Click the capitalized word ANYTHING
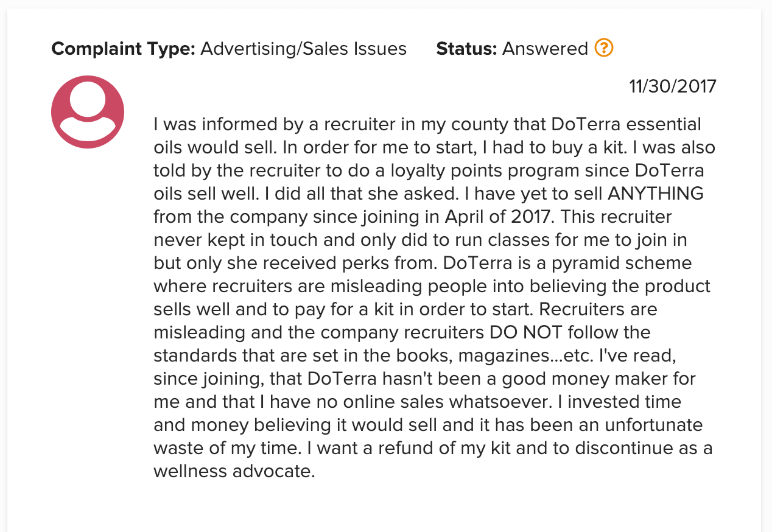 pyautogui.click(x=655, y=194)
